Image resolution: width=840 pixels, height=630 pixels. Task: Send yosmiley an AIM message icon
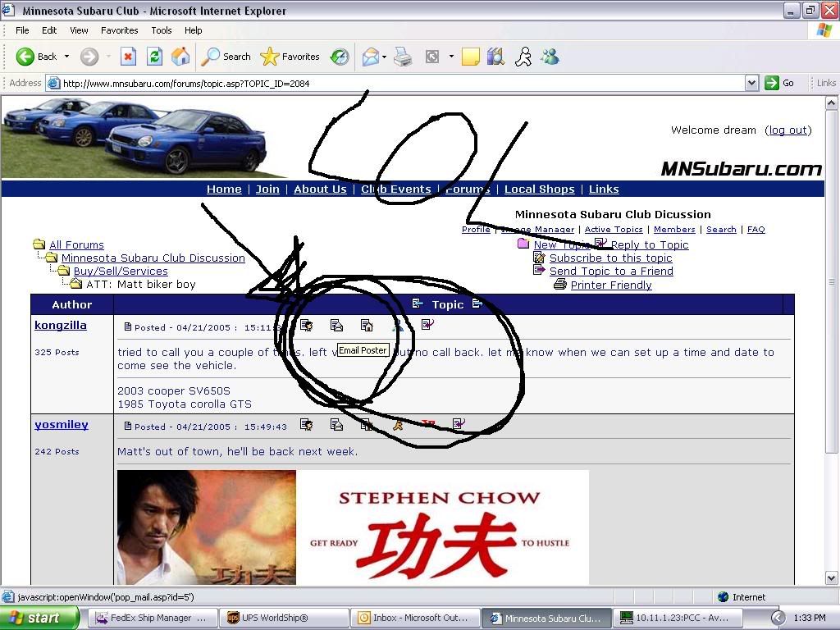coord(398,425)
